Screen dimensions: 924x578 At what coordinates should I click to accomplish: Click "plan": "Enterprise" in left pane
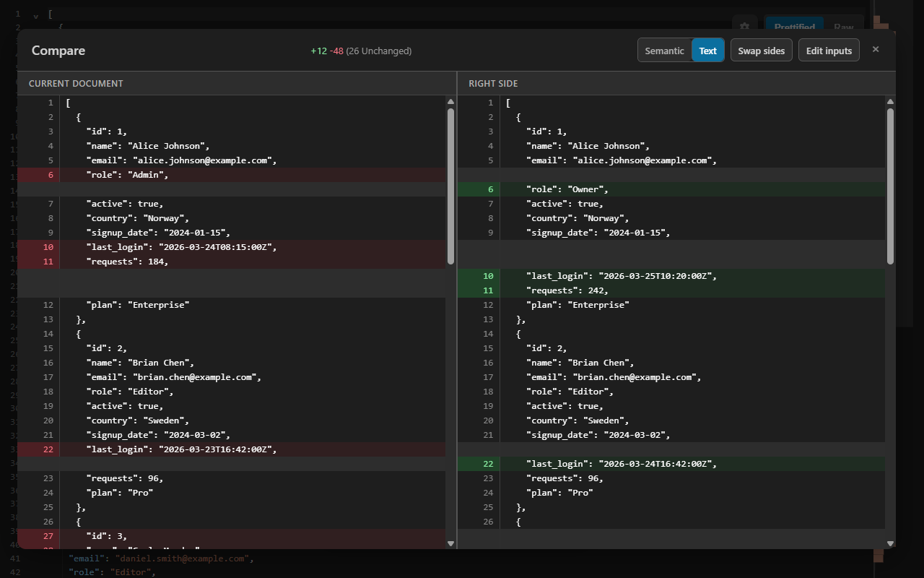[137, 305]
